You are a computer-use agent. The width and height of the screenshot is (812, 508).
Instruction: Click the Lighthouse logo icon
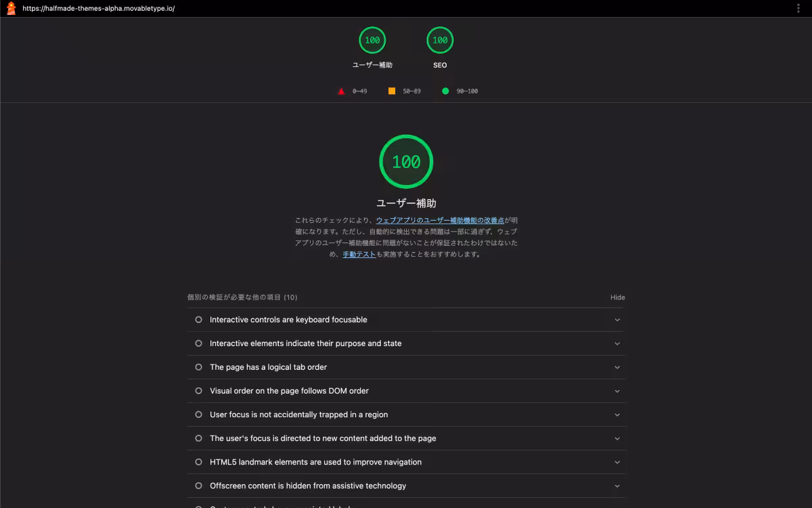coord(11,8)
